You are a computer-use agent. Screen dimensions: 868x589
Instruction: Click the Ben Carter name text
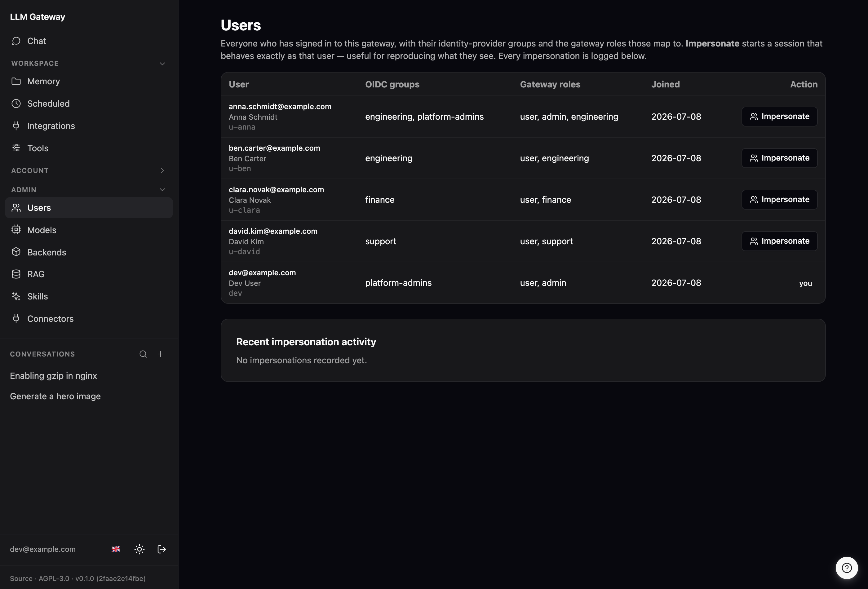pos(247,158)
